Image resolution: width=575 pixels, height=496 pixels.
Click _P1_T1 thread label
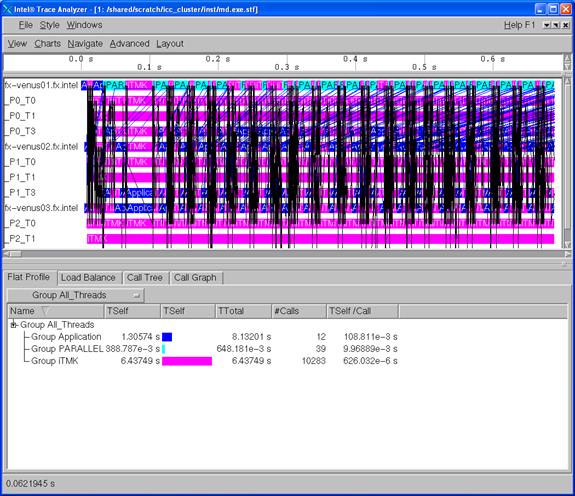click(x=21, y=177)
